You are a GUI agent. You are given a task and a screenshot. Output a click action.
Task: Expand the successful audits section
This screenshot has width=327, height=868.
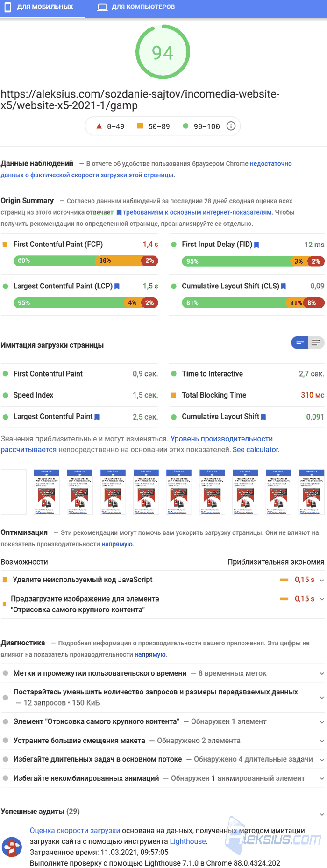163,812
